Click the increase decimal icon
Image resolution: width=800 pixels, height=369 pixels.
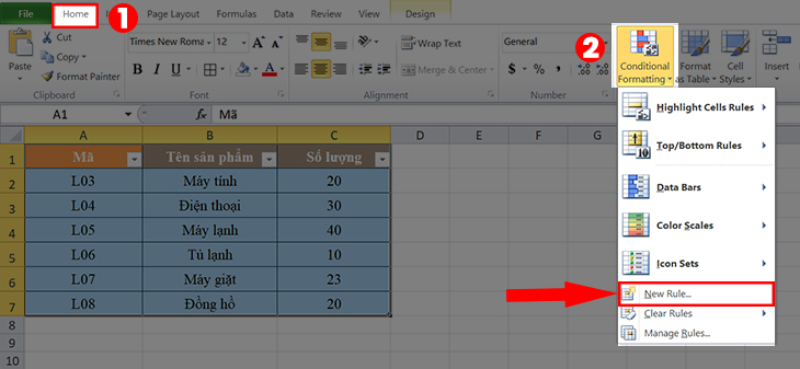[x=584, y=69]
